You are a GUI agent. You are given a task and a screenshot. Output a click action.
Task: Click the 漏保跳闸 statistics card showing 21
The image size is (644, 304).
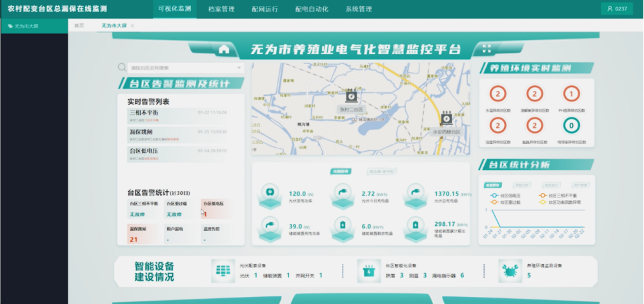[143, 234]
